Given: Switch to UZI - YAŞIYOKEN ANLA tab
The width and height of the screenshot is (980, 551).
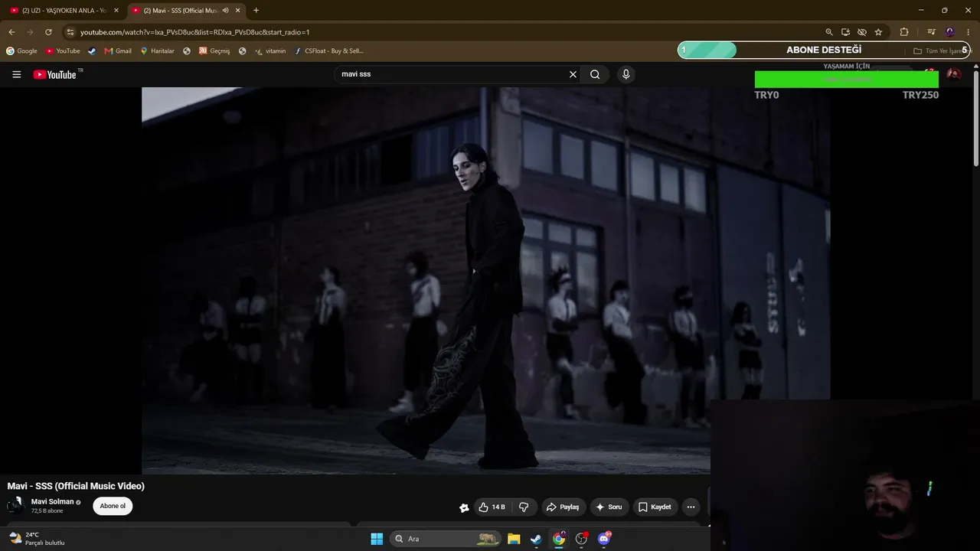Looking at the screenshot, I should [x=64, y=11].
